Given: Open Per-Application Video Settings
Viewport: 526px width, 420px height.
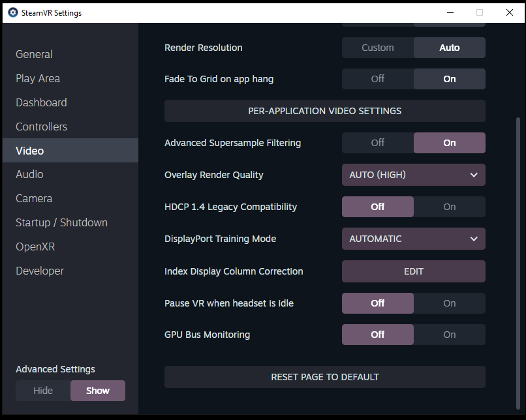Looking at the screenshot, I should click(325, 111).
